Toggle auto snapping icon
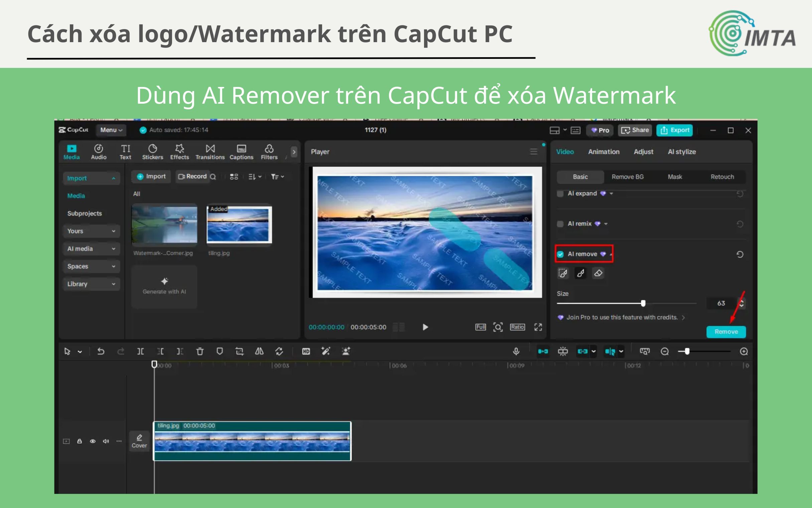812x508 pixels. 563,351
